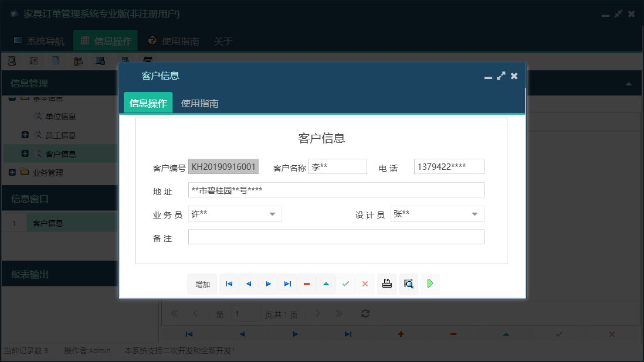Click the 增加 button to add a record
The width and height of the screenshot is (644, 362).
point(202,284)
